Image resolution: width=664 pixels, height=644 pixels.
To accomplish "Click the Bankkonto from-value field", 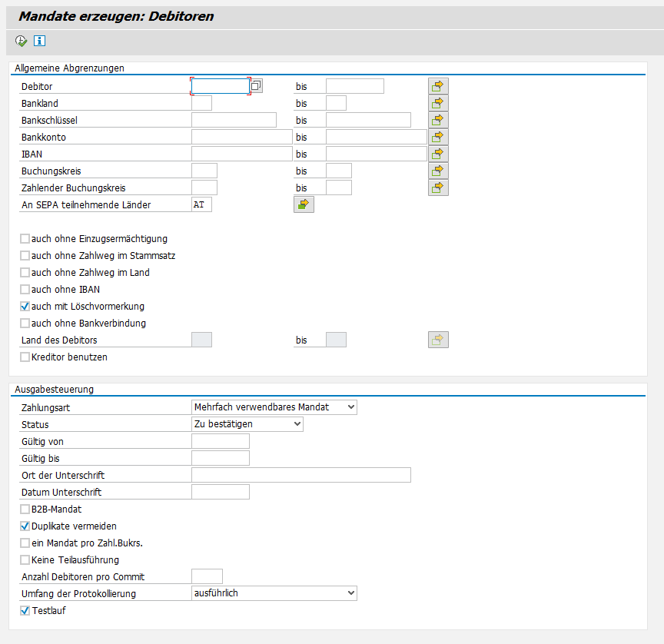I will click(241, 137).
